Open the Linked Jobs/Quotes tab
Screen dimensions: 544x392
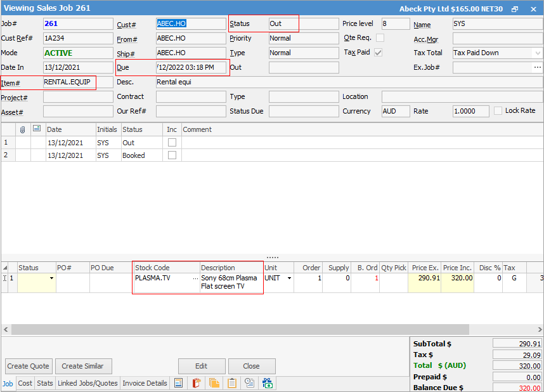coord(87,383)
